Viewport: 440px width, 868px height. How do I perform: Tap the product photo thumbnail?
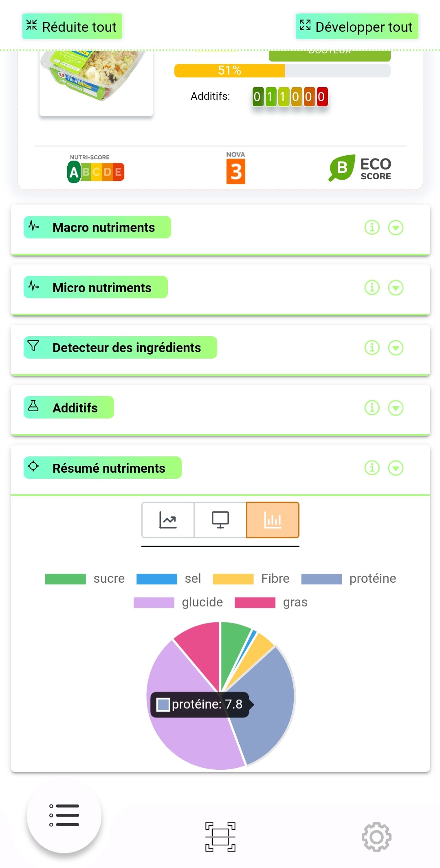pos(96,82)
